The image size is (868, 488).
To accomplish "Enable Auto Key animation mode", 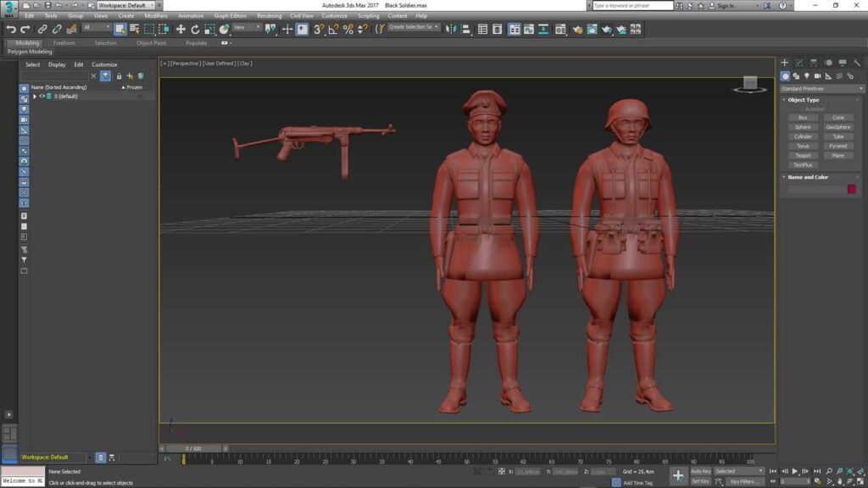I will [x=702, y=470].
